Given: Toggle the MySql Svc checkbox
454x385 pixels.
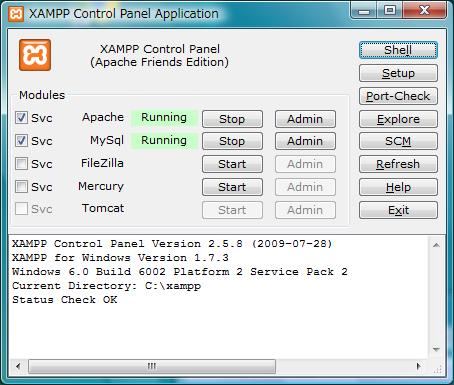Looking at the screenshot, I should pos(21,141).
